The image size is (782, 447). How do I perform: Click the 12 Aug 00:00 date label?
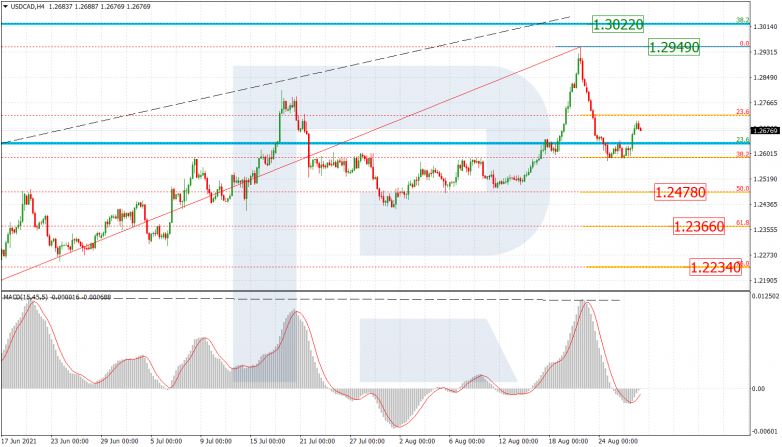[520, 442]
